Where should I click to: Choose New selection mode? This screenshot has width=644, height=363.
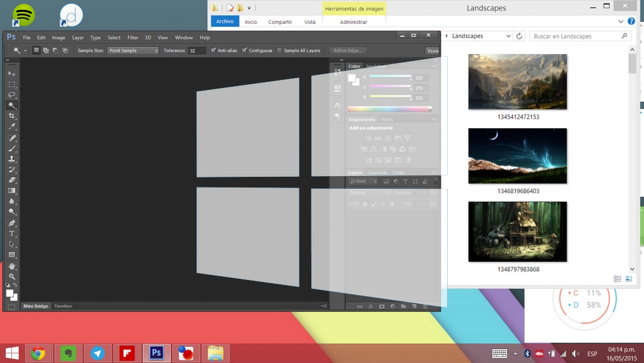[x=36, y=50]
